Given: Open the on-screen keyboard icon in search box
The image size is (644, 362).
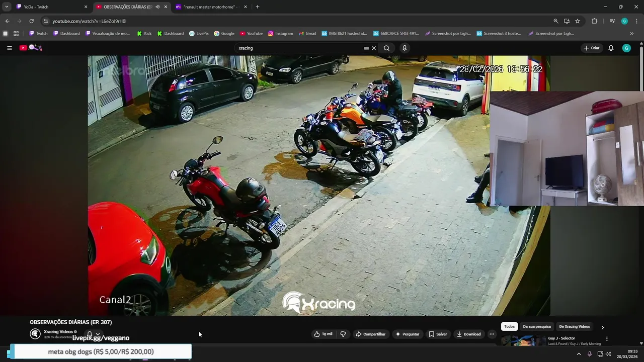Looking at the screenshot, I should tap(366, 48).
